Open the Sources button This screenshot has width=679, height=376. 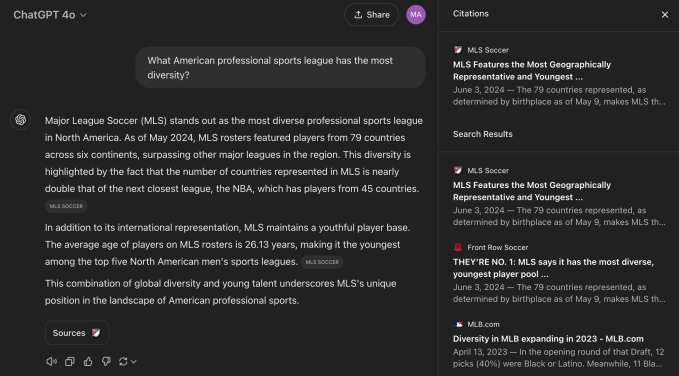(x=77, y=333)
